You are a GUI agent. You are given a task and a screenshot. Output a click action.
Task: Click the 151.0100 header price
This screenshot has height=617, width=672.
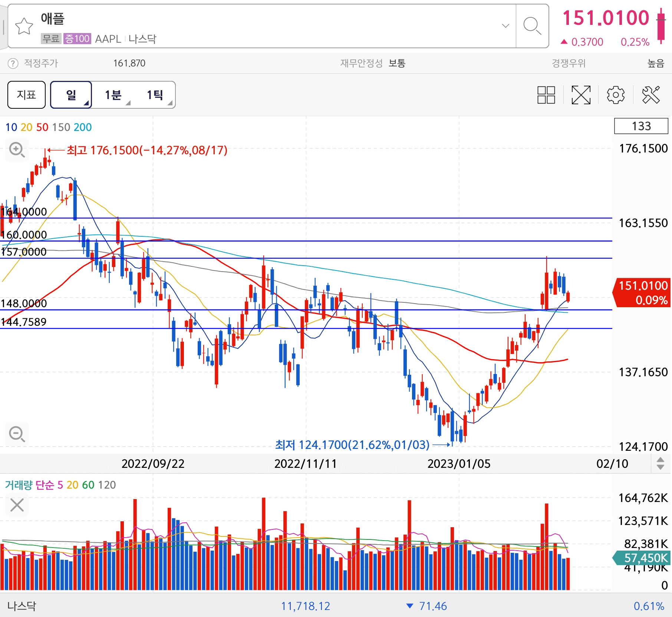pyautogui.click(x=606, y=18)
